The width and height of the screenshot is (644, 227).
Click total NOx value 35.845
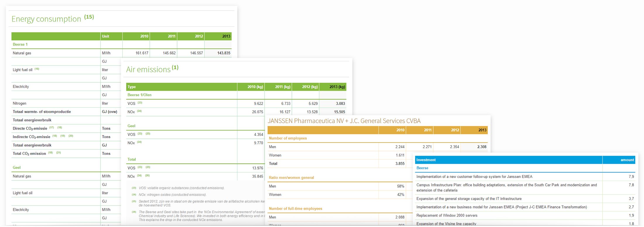click(x=258, y=177)
